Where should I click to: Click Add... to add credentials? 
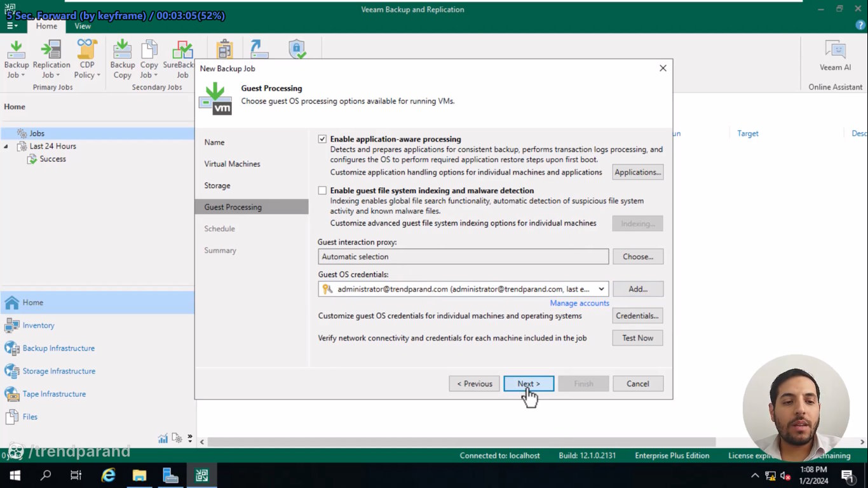[638, 289]
